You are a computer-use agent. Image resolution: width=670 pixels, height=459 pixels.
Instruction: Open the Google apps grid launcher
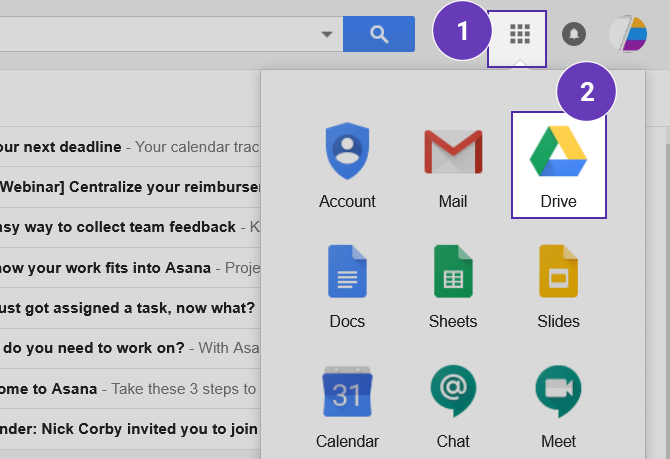[520, 34]
